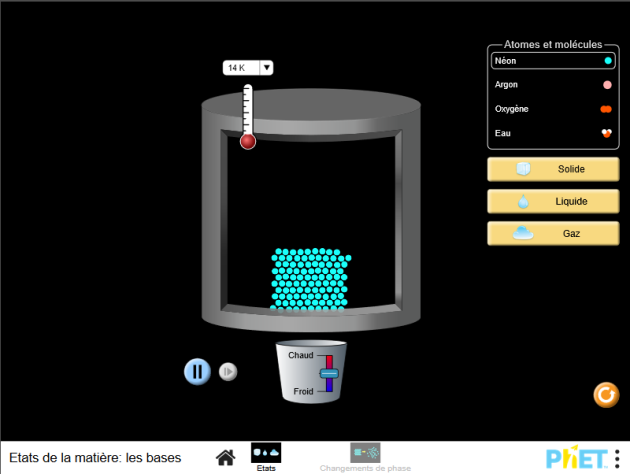Select the Etats screen tab
This screenshot has height=474, width=630.
[266, 458]
